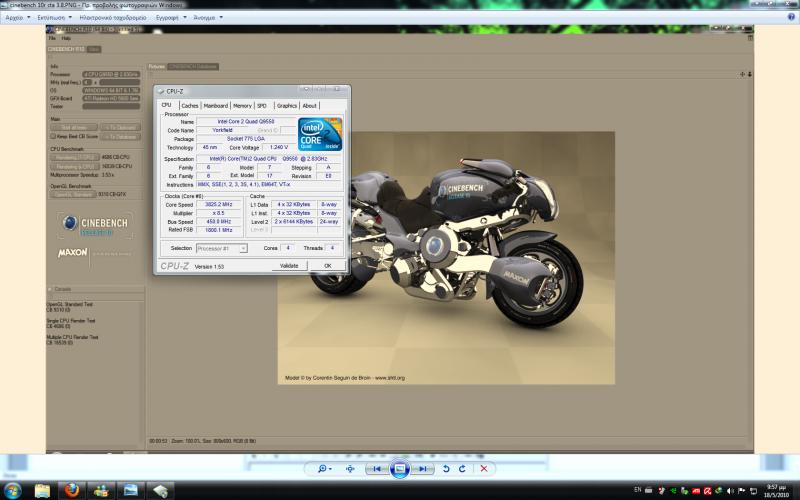Open Windows Explorer from the taskbar

click(x=43, y=490)
